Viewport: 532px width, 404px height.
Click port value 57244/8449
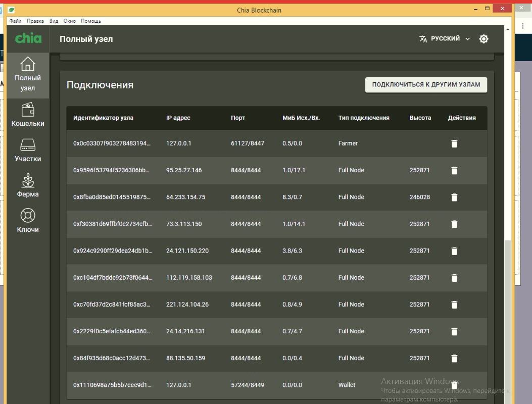(248, 385)
